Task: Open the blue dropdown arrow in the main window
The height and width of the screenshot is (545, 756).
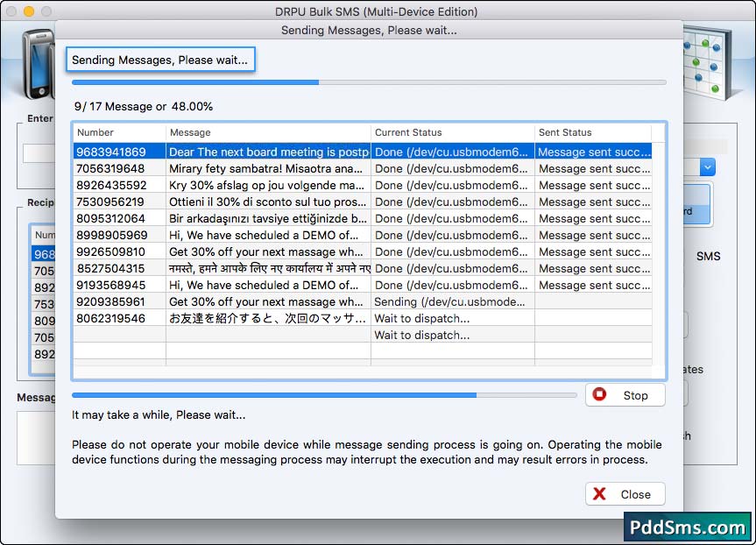Action: click(x=707, y=167)
